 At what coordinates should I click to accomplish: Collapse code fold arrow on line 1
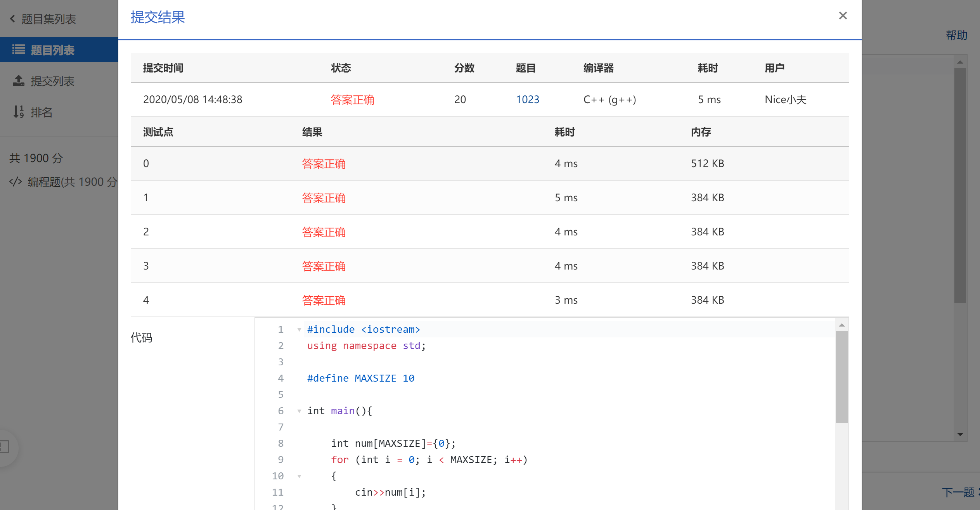tap(299, 330)
